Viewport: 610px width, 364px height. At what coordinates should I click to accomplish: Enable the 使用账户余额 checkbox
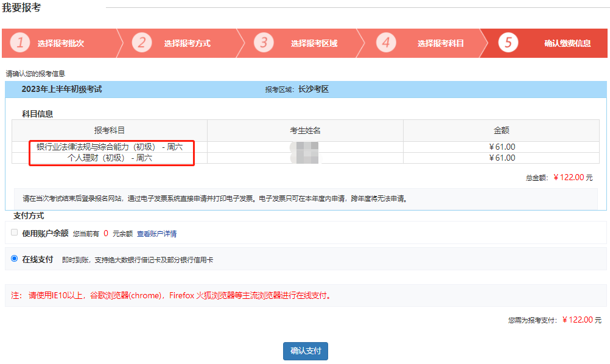(x=15, y=233)
